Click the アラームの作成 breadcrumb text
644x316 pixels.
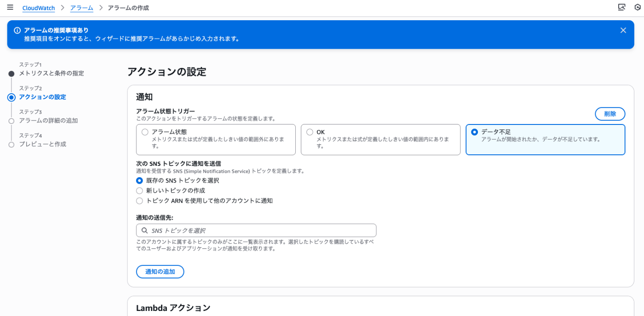[x=128, y=8]
